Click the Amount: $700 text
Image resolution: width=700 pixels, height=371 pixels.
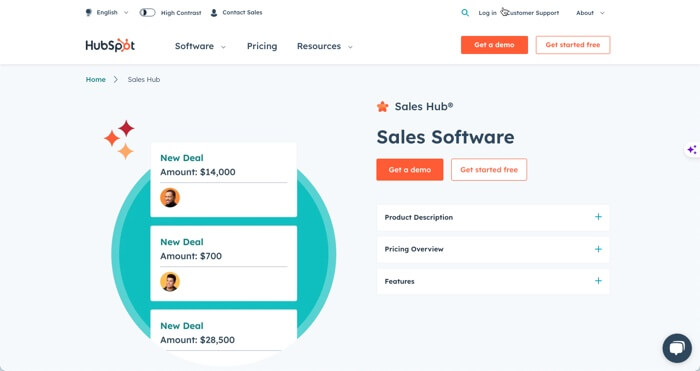coord(191,256)
